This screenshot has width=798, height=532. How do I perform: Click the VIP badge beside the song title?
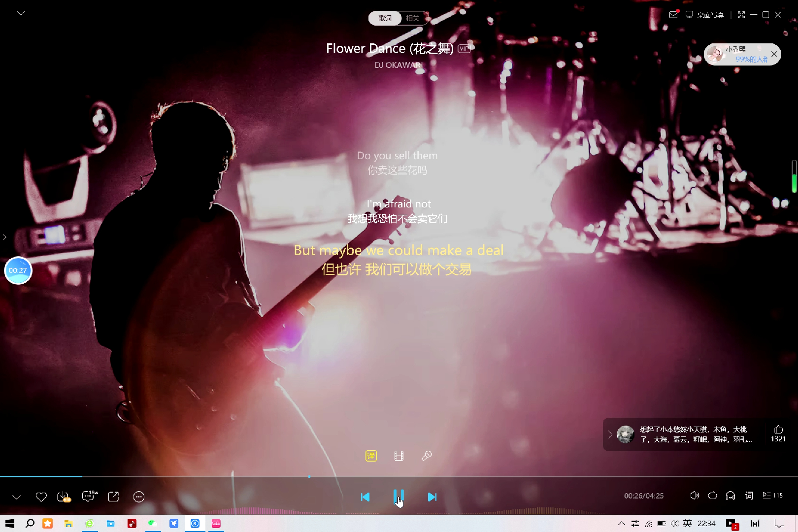pos(464,49)
